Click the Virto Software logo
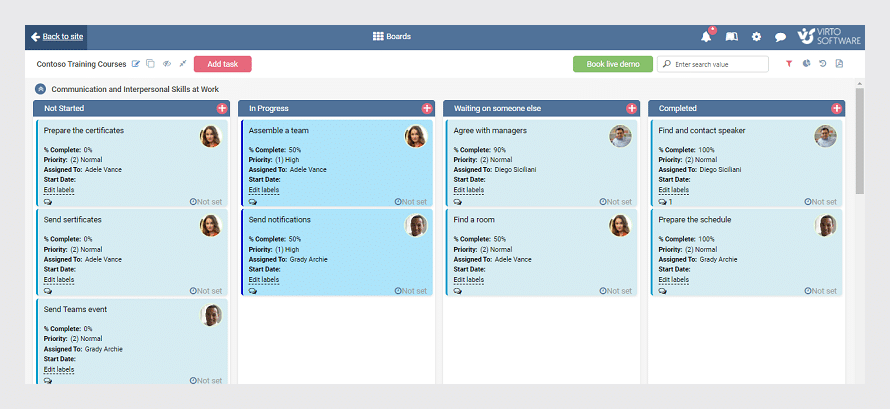 click(829, 36)
